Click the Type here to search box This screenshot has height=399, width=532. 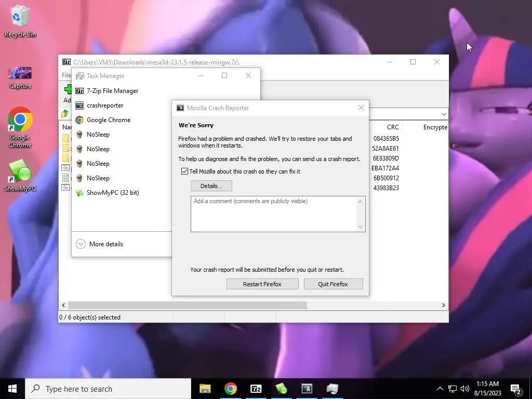(108, 389)
